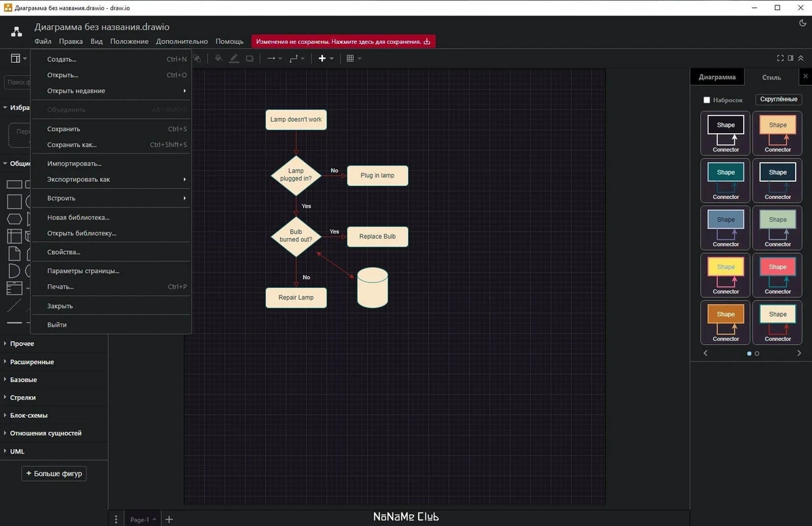Open the Правка menu
This screenshot has height=526, width=812.
(71, 41)
